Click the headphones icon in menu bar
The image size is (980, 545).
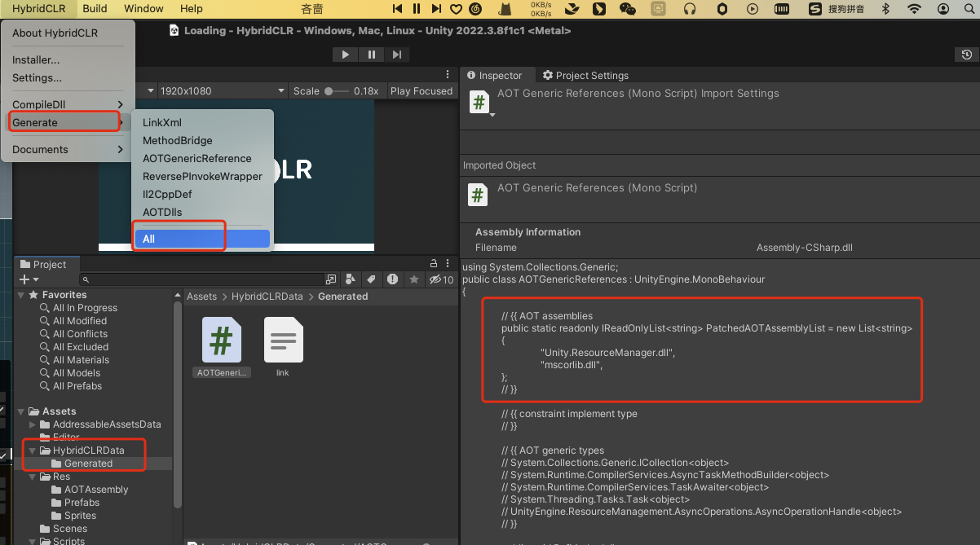pyautogui.click(x=690, y=9)
